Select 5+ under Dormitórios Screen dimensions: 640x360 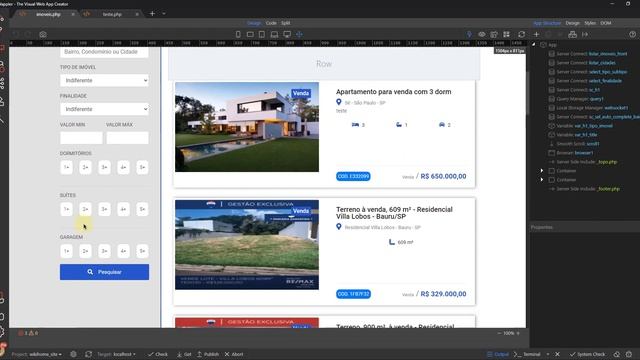142,167
